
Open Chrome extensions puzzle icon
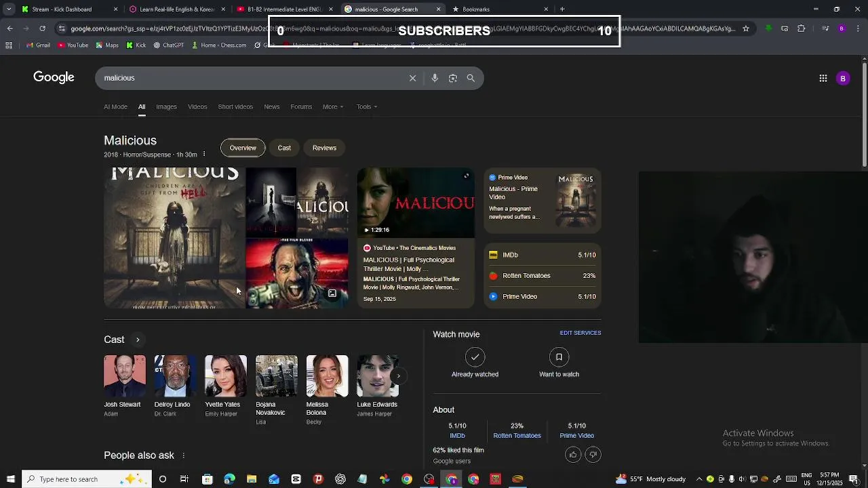[802, 28]
